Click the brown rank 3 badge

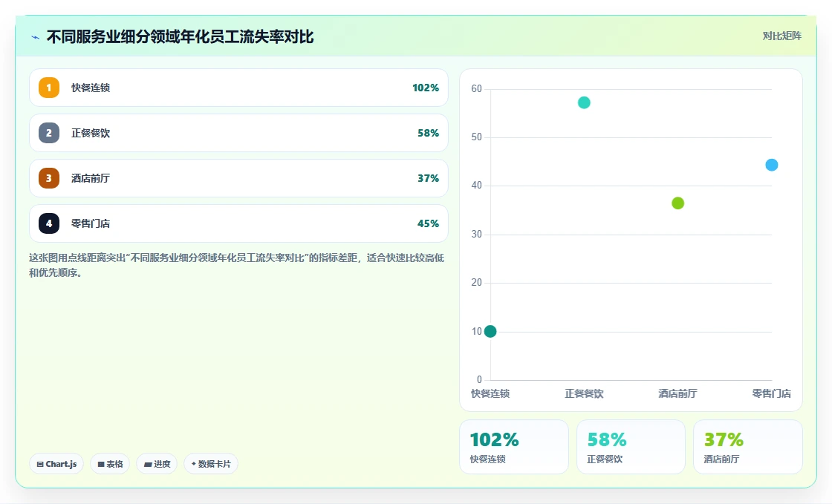(49, 178)
